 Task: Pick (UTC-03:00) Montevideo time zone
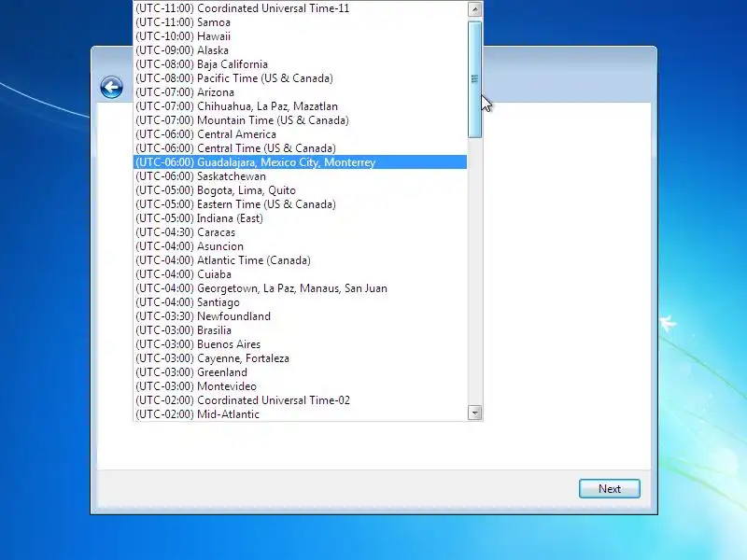click(300, 386)
